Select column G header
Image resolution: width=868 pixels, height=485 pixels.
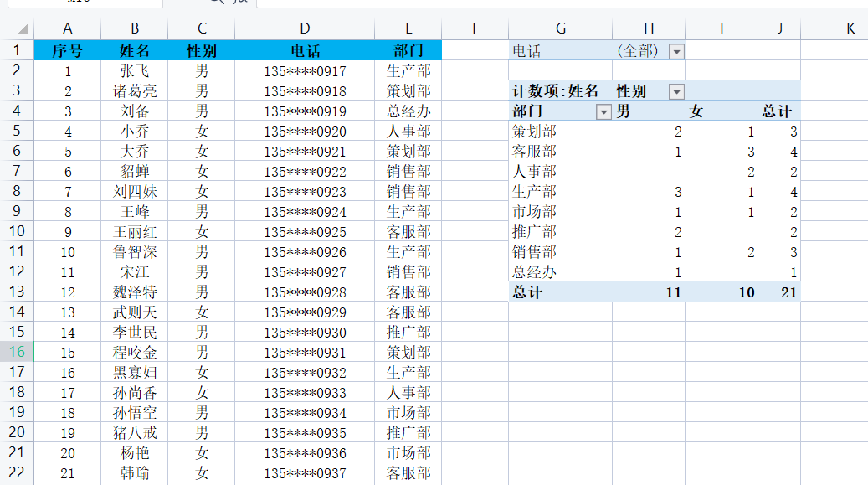click(560, 28)
